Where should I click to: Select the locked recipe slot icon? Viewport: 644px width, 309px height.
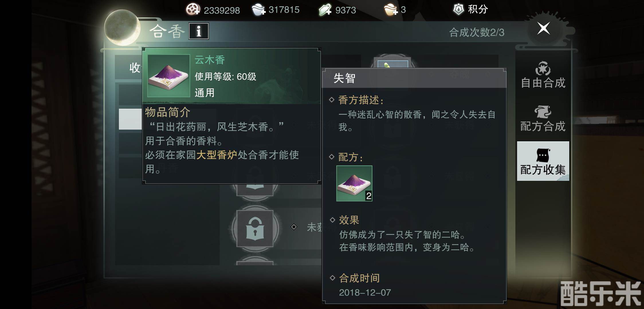[x=255, y=229]
